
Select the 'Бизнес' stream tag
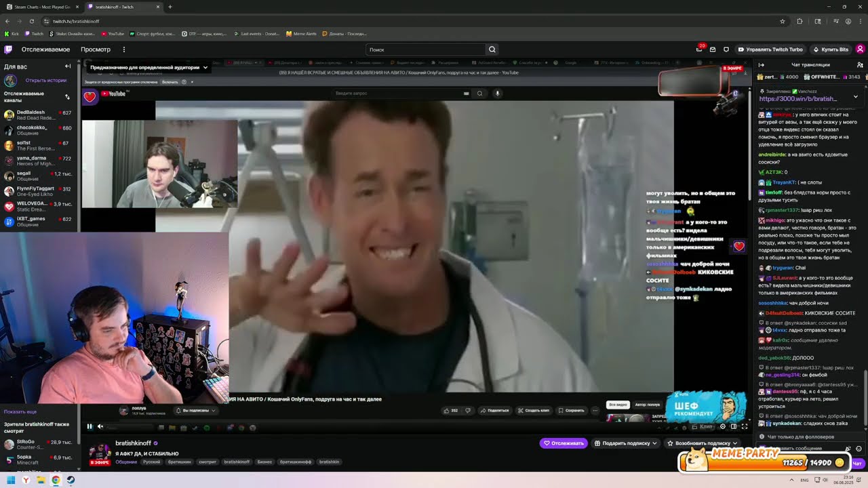[x=264, y=462]
